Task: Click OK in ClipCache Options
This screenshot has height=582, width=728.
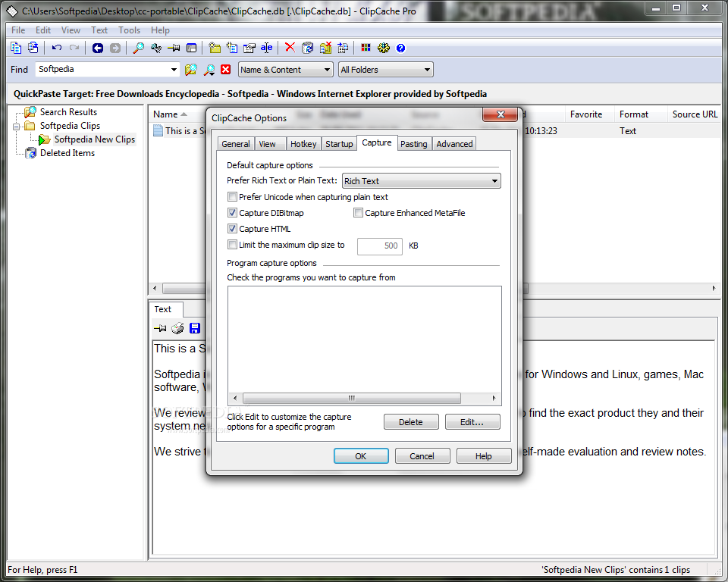Action: pyautogui.click(x=361, y=456)
